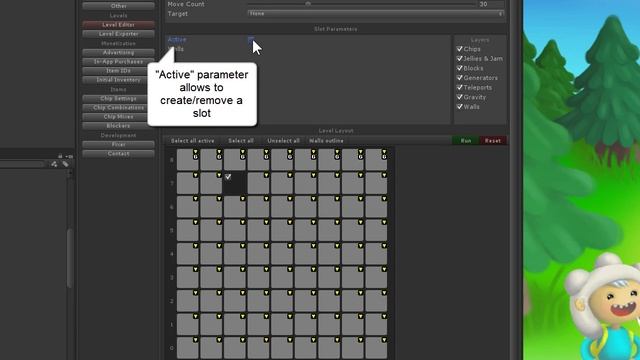Open the Item IDs section
The height and width of the screenshot is (360, 640).
tap(118, 71)
